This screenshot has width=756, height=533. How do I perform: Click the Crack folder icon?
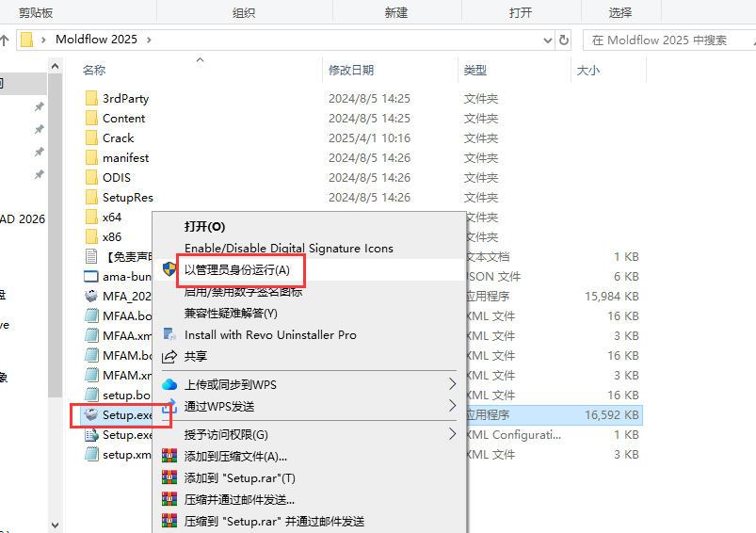[91, 138]
